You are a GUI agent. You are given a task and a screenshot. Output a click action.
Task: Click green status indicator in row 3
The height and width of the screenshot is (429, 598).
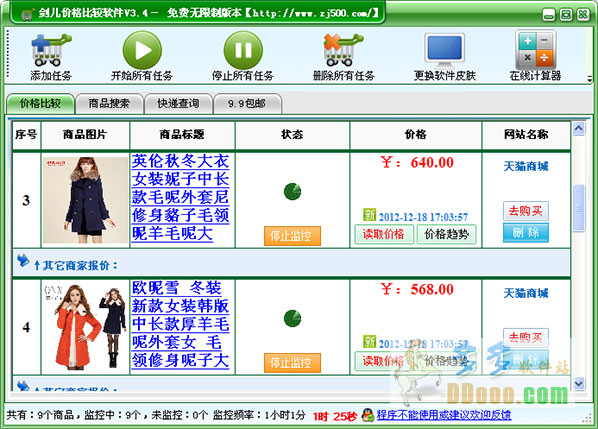point(293,191)
